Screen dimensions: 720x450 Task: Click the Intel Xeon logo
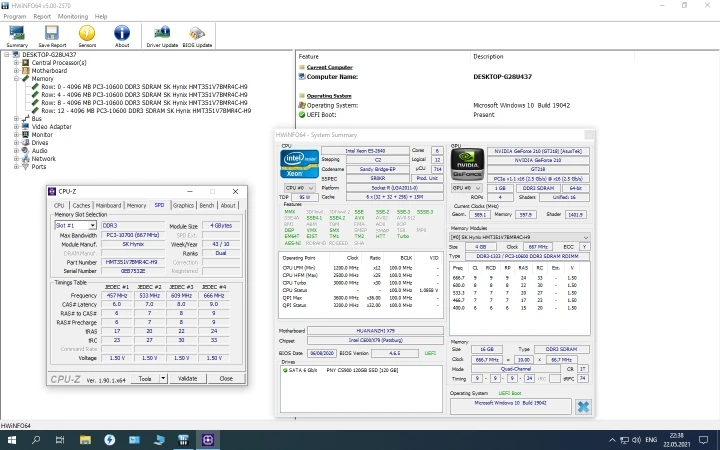(x=301, y=162)
